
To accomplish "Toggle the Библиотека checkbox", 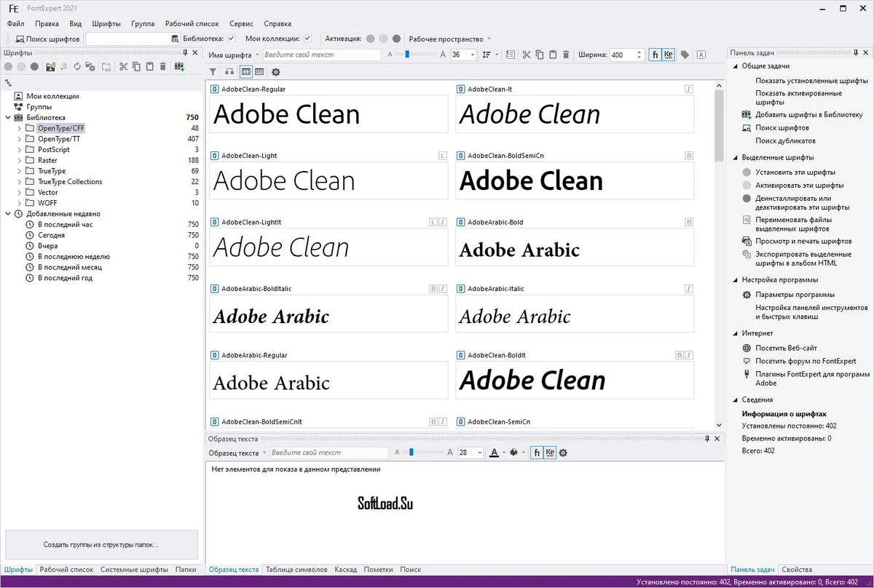I will point(232,39).
